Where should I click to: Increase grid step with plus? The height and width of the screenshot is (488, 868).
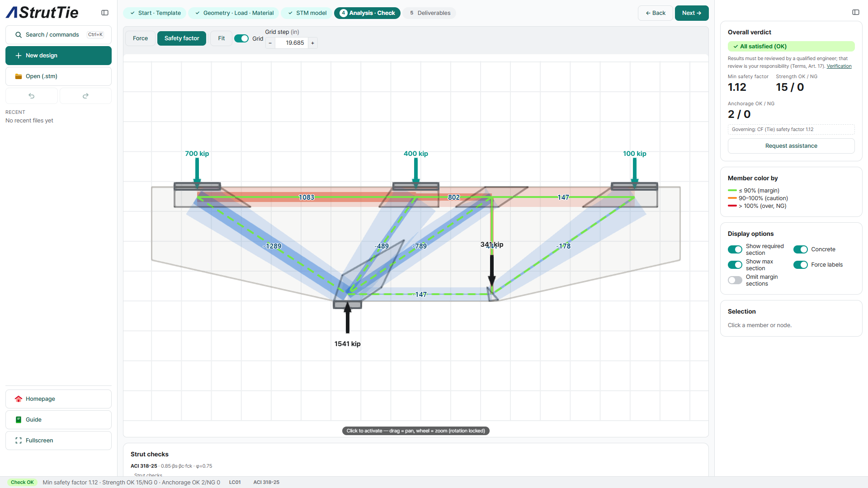[x=312, y=43]
